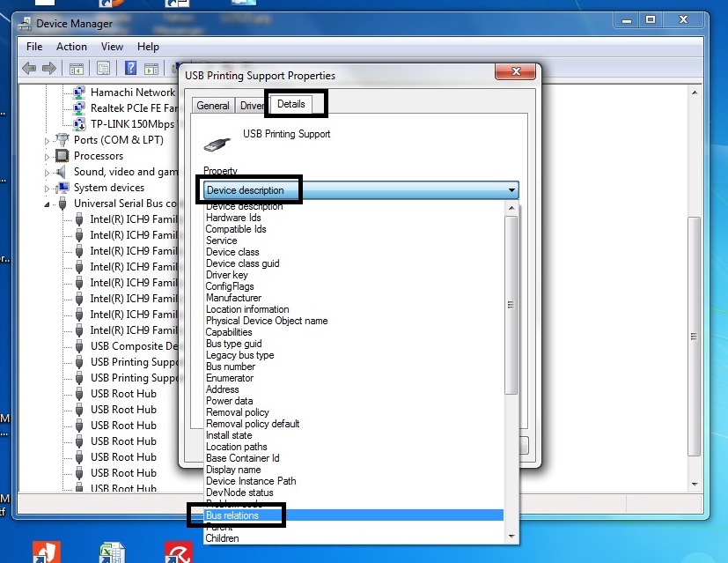The image size is (728, 563).
Task: Select Bus relations in the property list
Action: pos(354,515)
